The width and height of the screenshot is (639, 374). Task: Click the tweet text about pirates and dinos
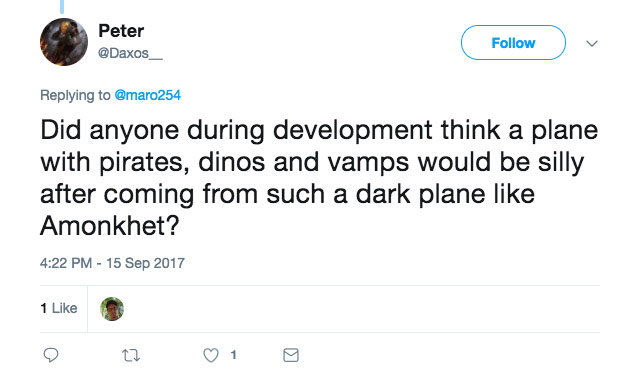[319, 178]
